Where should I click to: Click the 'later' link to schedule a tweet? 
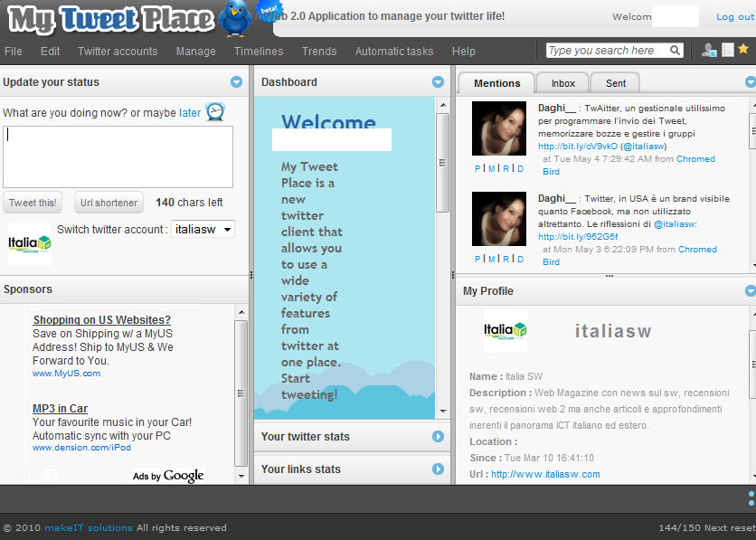[x=190, y=113]
